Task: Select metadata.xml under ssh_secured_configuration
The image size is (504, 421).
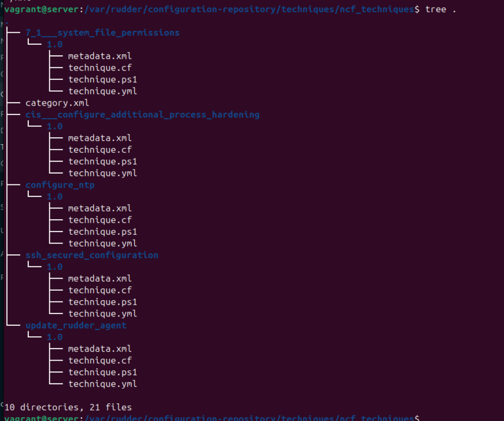Action: [x=100, y=279]
